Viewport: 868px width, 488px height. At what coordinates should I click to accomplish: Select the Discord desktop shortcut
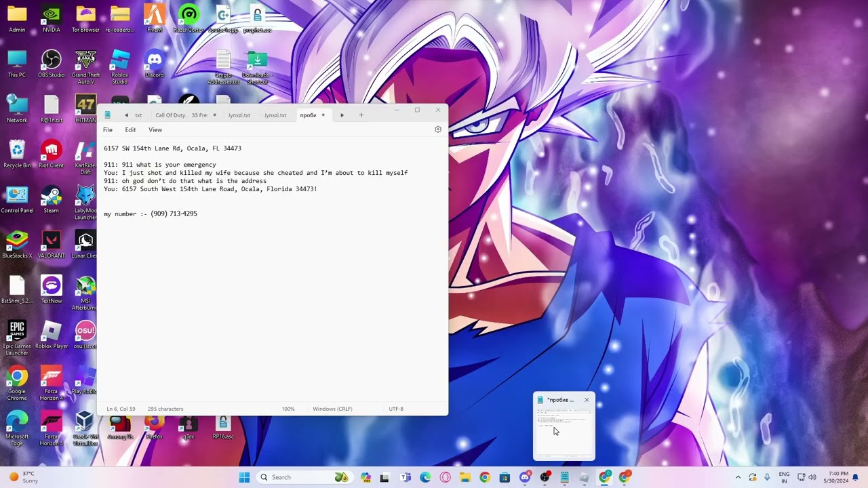[x=155, y=64]
